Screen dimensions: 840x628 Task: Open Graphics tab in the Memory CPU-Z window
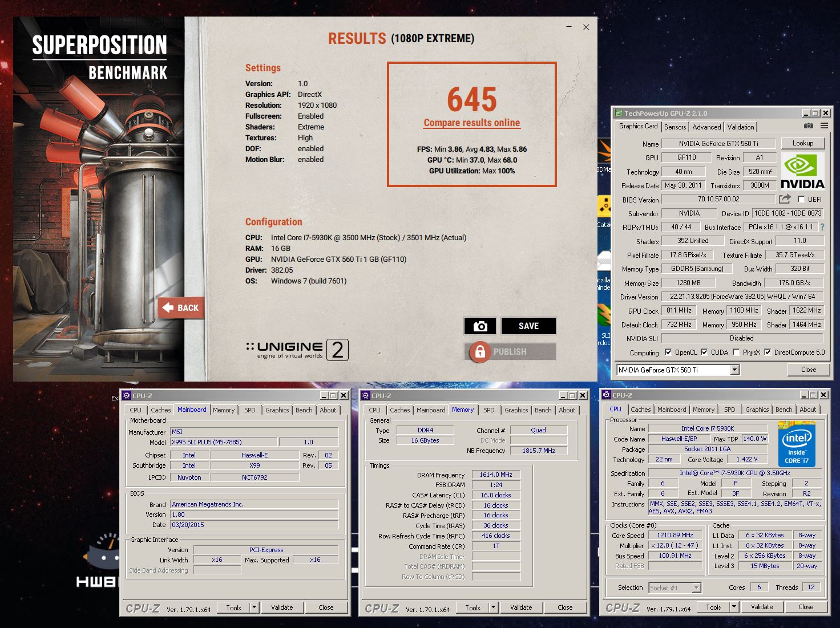tap(516, 410)
